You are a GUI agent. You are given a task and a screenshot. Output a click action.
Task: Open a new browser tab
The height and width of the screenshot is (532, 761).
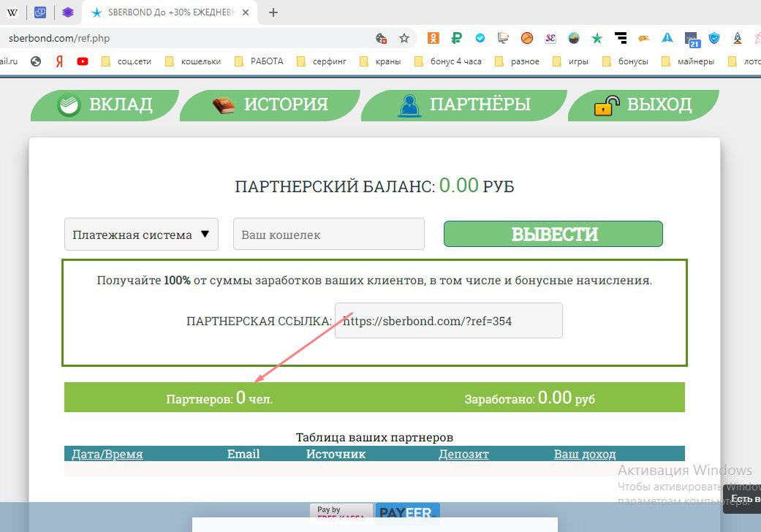tap(273, 12)
